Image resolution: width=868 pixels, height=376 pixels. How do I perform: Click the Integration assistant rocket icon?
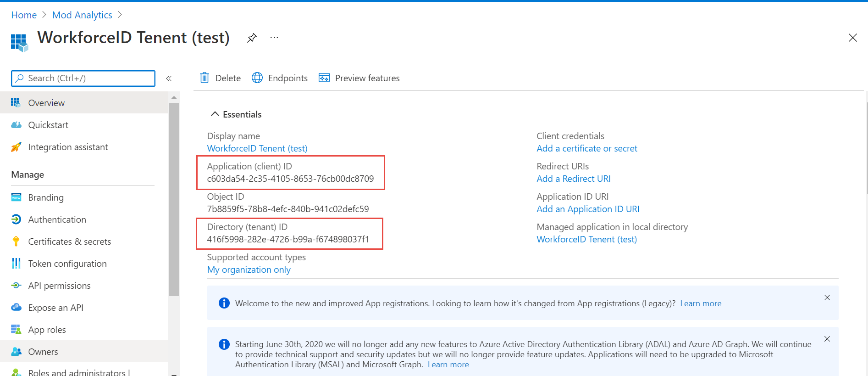(x=16, y=147)
